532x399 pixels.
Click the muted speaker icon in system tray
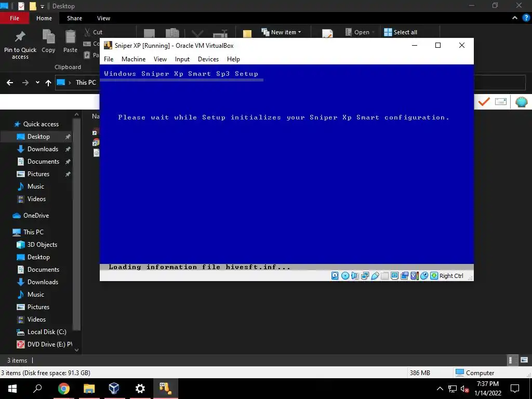click(x=464, y=389)
